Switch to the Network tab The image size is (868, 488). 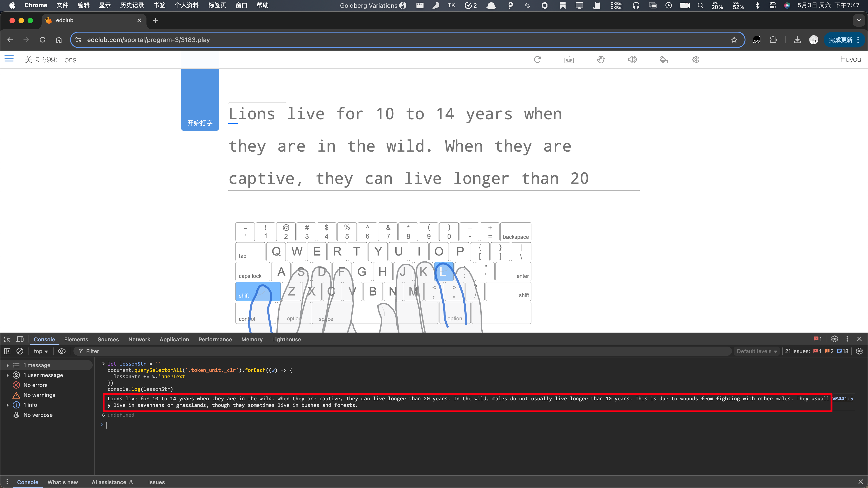tap(139, 340)
